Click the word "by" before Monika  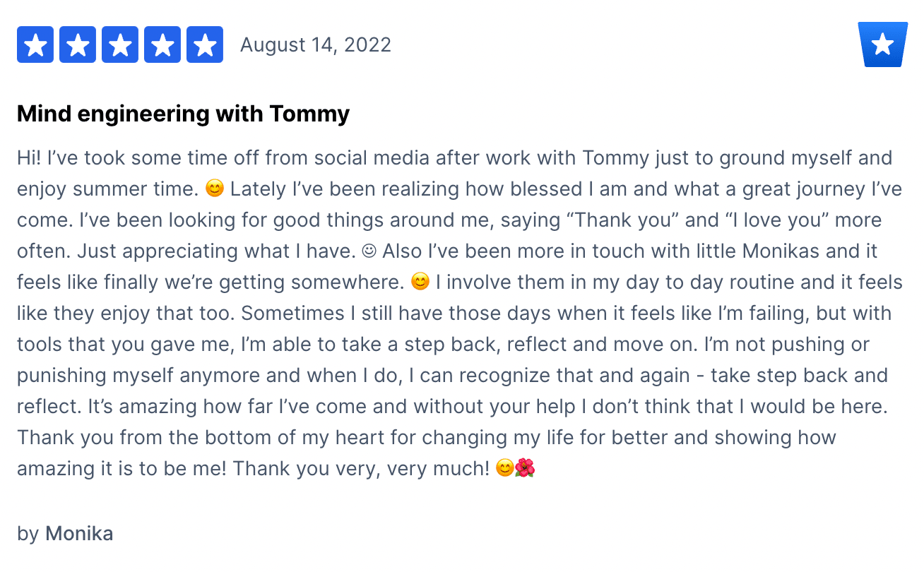28,534
